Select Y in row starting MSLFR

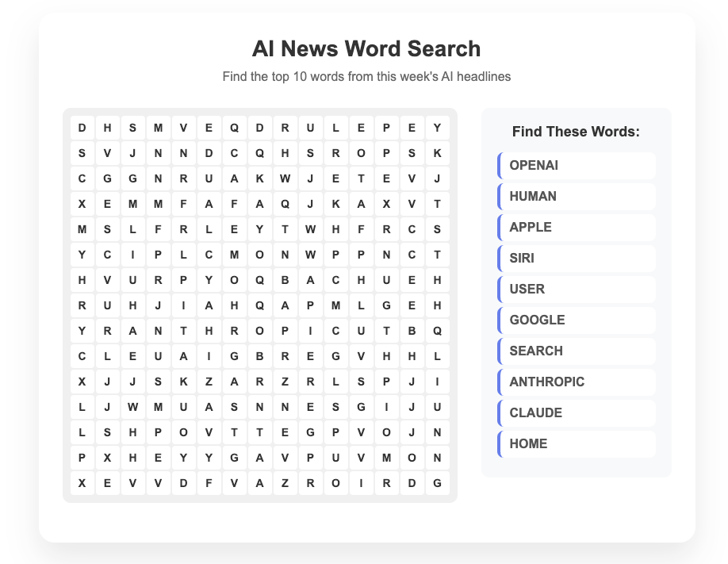259,229
